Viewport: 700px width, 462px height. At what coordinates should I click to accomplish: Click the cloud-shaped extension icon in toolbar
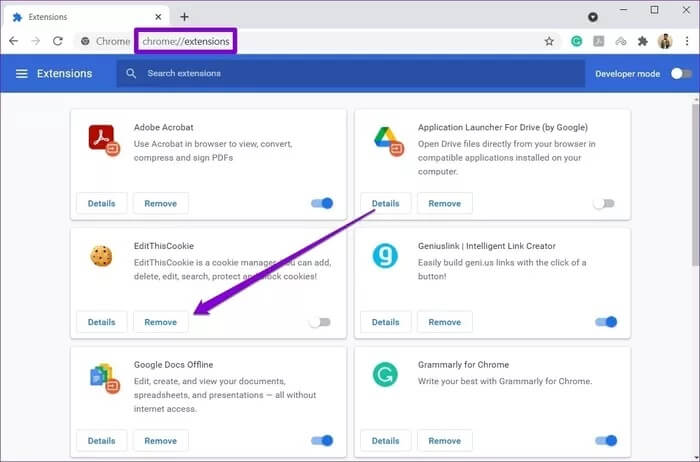621,42
